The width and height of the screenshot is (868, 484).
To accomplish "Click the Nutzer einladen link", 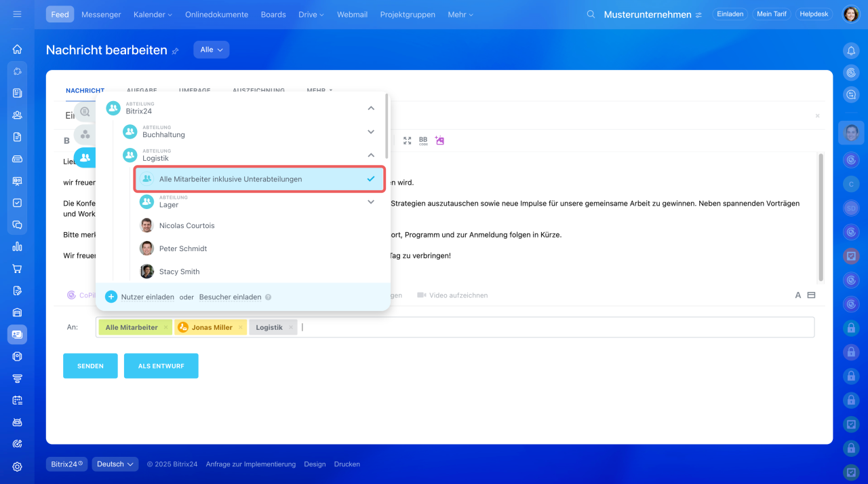I will 148,297.
